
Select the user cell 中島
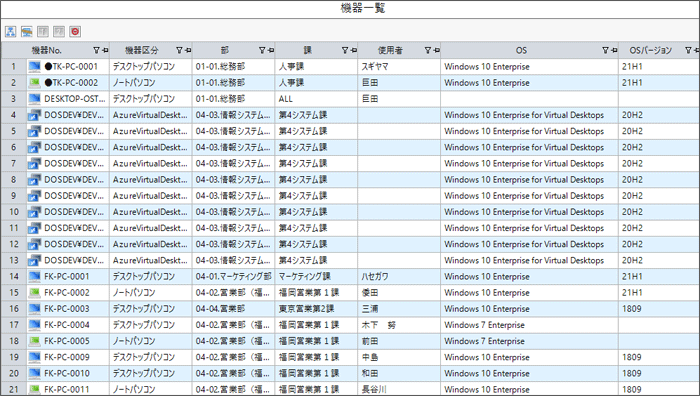click(399, 357)
